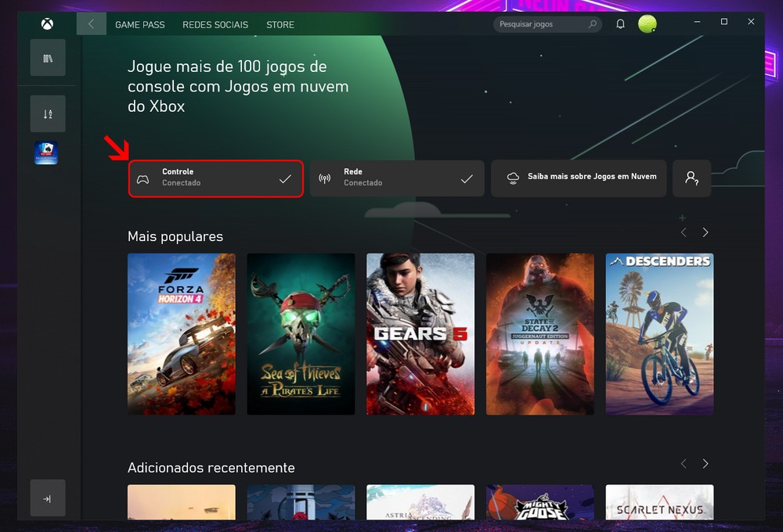Go back using the back arrow
The width and height of the screenshot is (783, 532).
tap(92, 24)
